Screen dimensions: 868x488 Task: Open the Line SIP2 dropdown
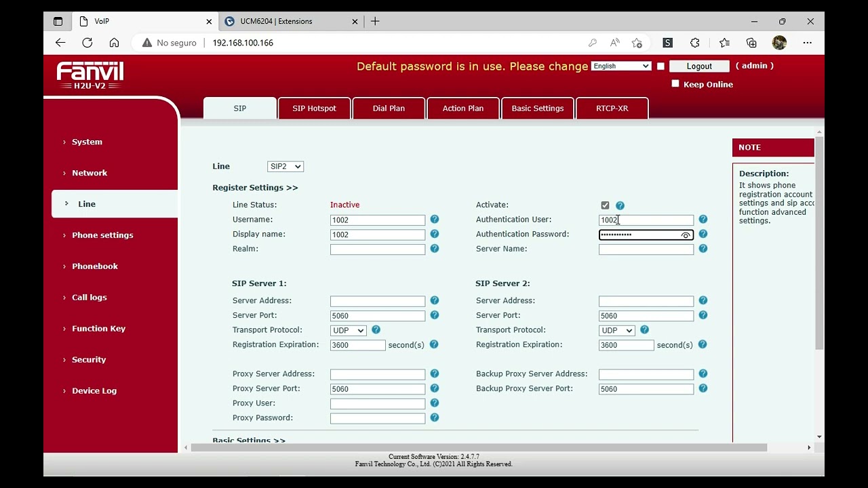click(285, 166)
